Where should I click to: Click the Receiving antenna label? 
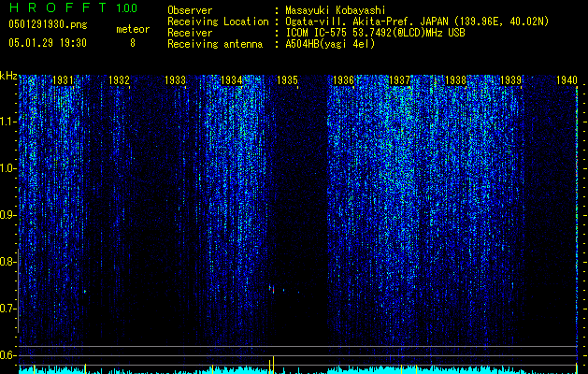[x=215, y=44]
